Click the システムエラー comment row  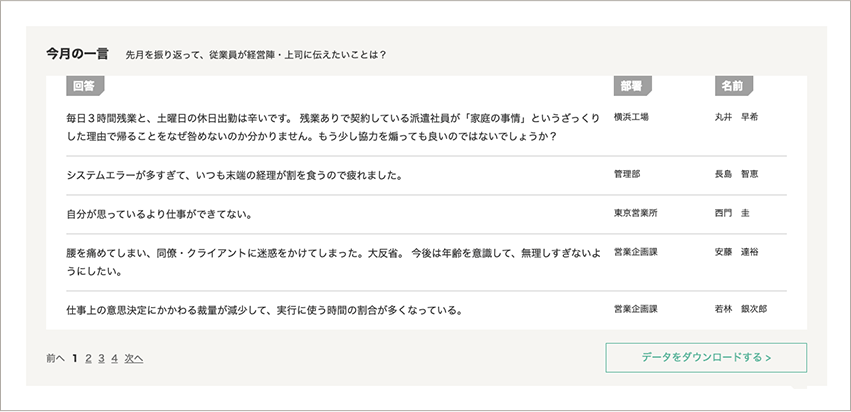(x=427, y=175)
